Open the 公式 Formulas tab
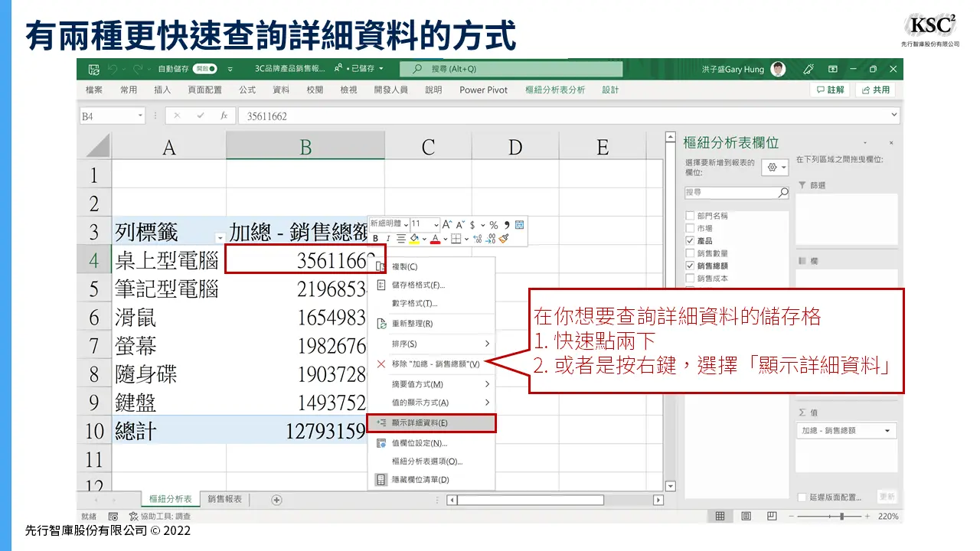Viewport: 980px width, 551px height. [247, 90]
